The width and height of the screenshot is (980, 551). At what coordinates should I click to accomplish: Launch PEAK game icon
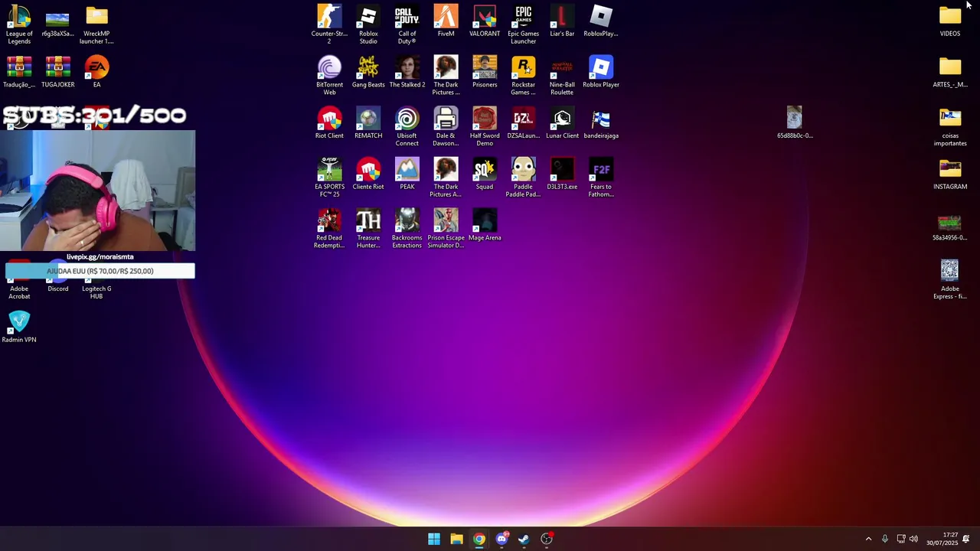[407, 174]
